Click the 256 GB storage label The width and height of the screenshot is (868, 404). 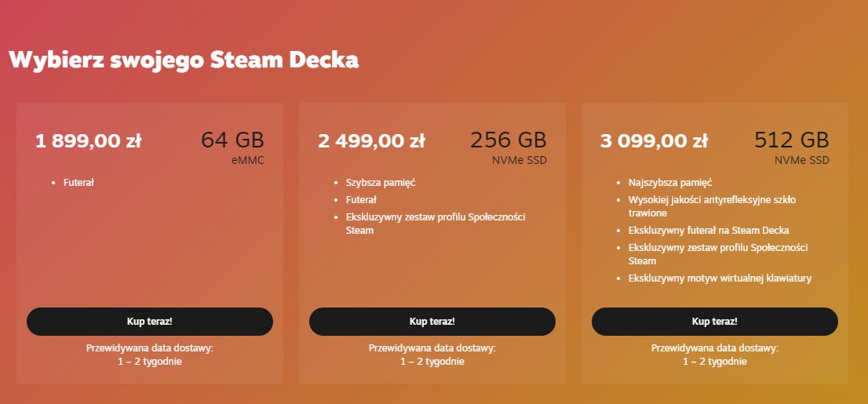508,140
